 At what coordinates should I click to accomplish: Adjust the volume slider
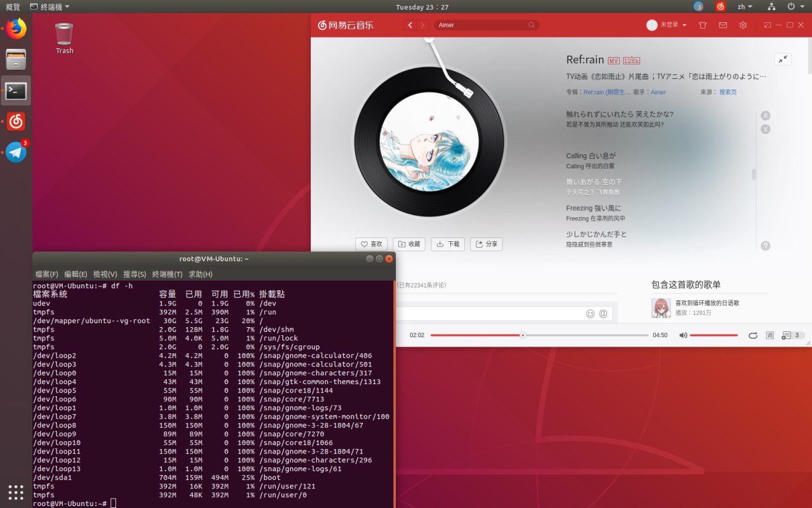pyautogui.click(x=714, y=335)
